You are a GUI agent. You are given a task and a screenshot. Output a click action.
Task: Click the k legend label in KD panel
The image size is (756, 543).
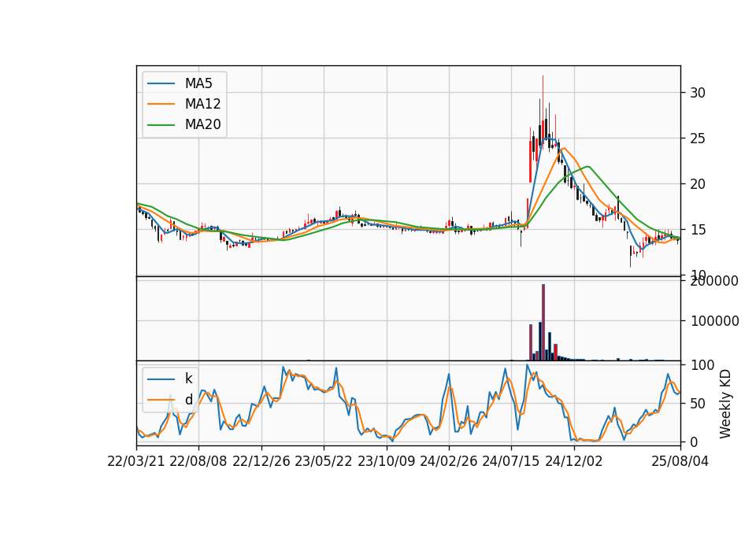[188, 379]
